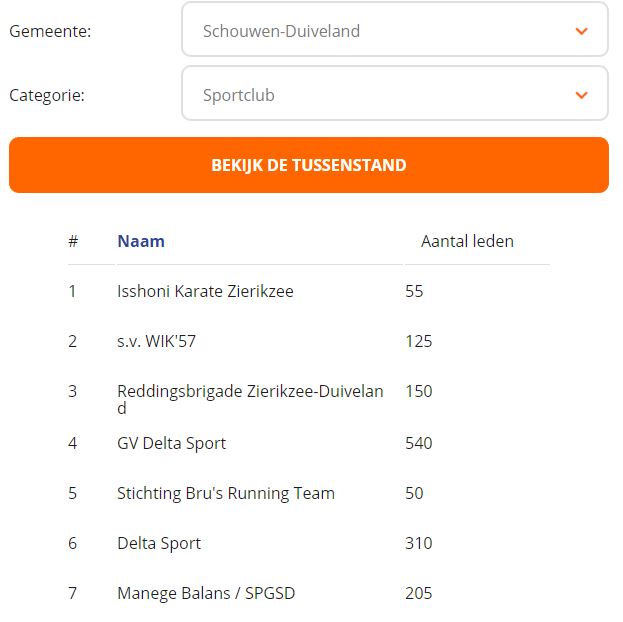The image size is (623, 622).
Task: Click the GV Delta Sport name
Action: [x=171, y=443]
